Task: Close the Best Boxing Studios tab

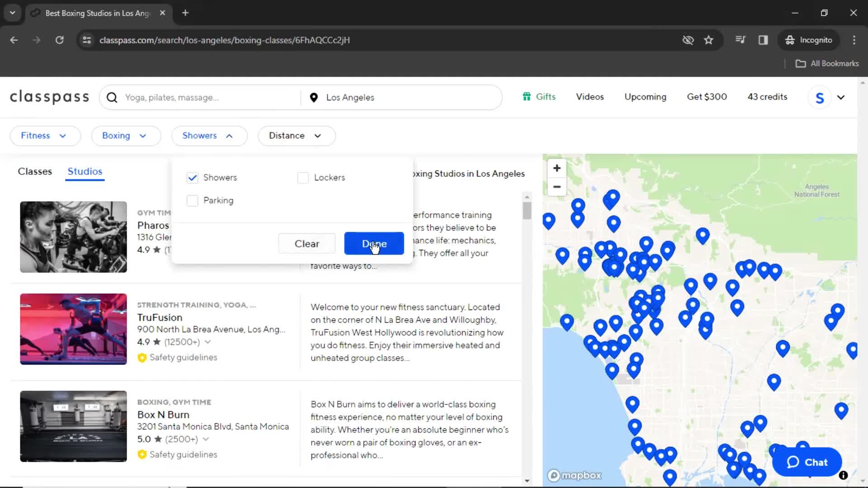Action: (x=162, y=13)
